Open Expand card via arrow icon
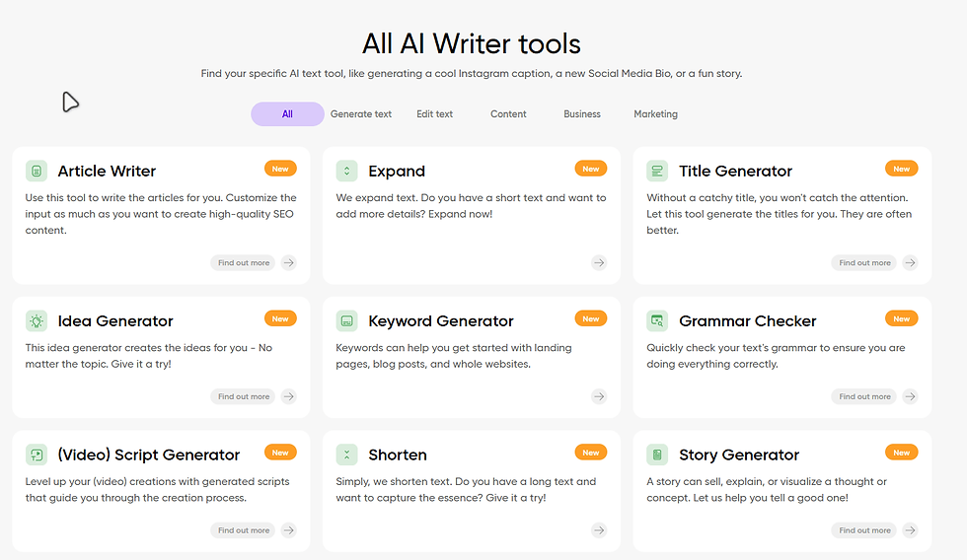 tap(599, 262)
